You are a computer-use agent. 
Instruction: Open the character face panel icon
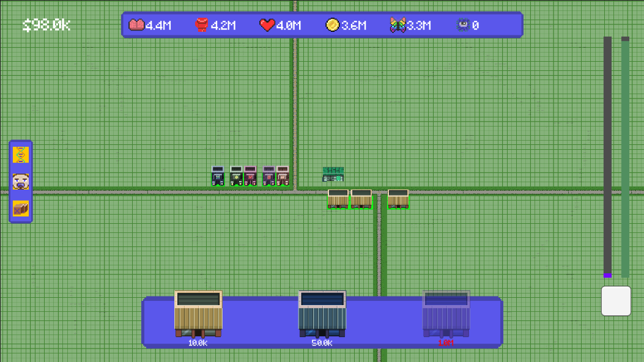coord(21,182)
